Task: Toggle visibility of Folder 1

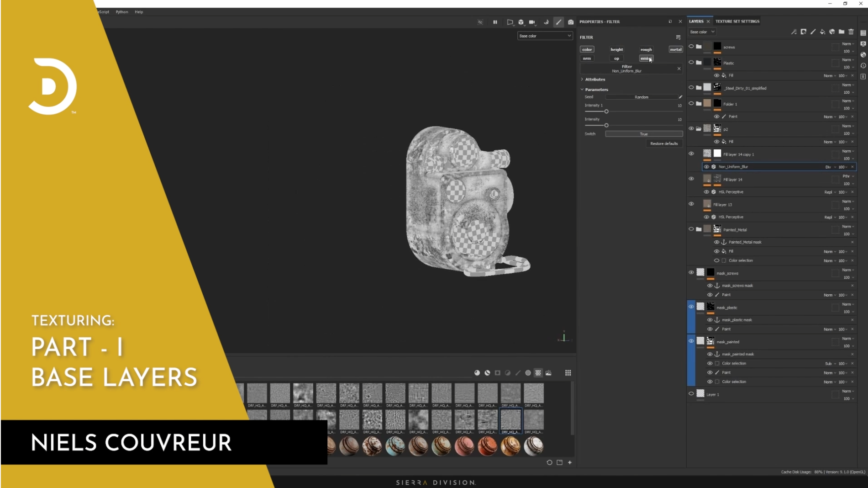Action: click(x=691, y=104)
